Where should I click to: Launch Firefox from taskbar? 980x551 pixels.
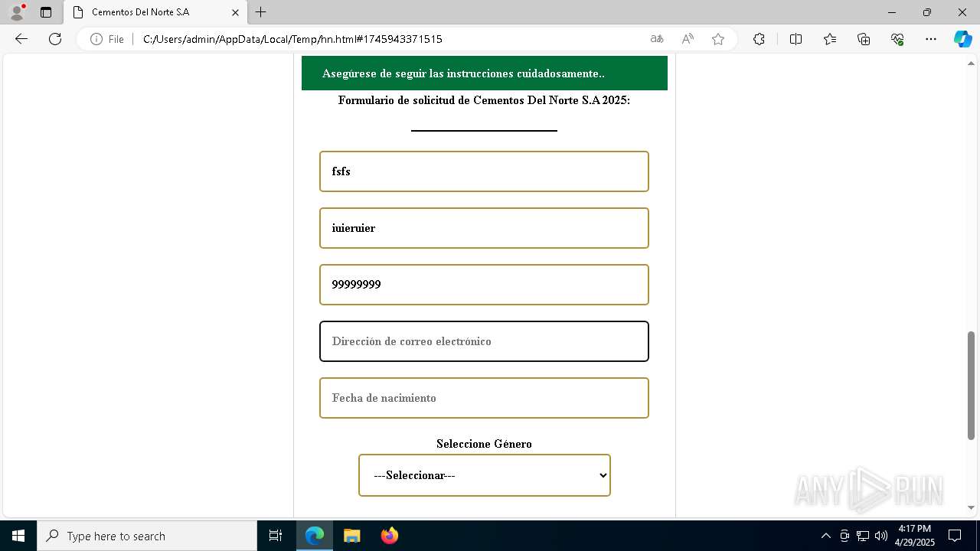click(389, 536)
